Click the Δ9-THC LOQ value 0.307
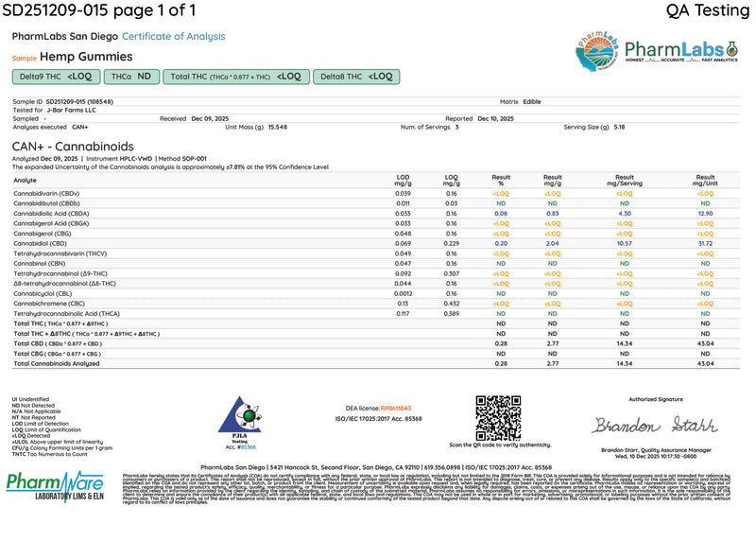Viewport: 756px width, 541px height. coord(452,273)
